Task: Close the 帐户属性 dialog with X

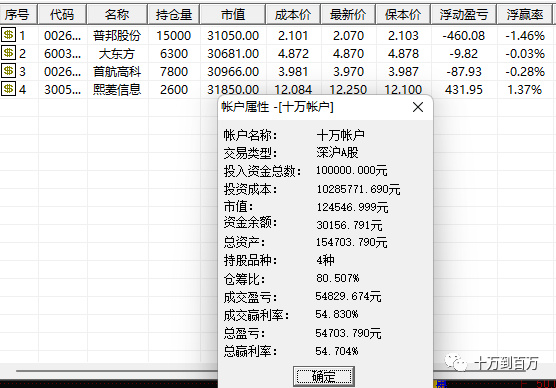Action: click(x=418, y=107)
